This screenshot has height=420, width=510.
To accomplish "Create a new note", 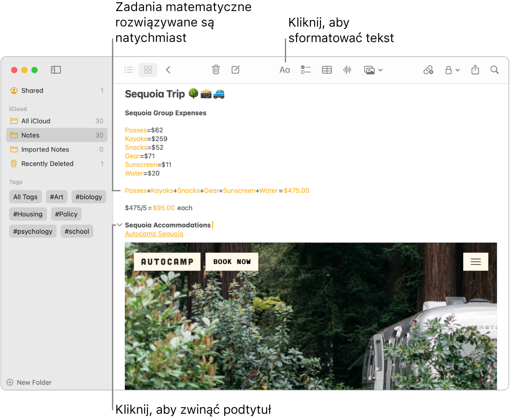I will coord(236,70).
